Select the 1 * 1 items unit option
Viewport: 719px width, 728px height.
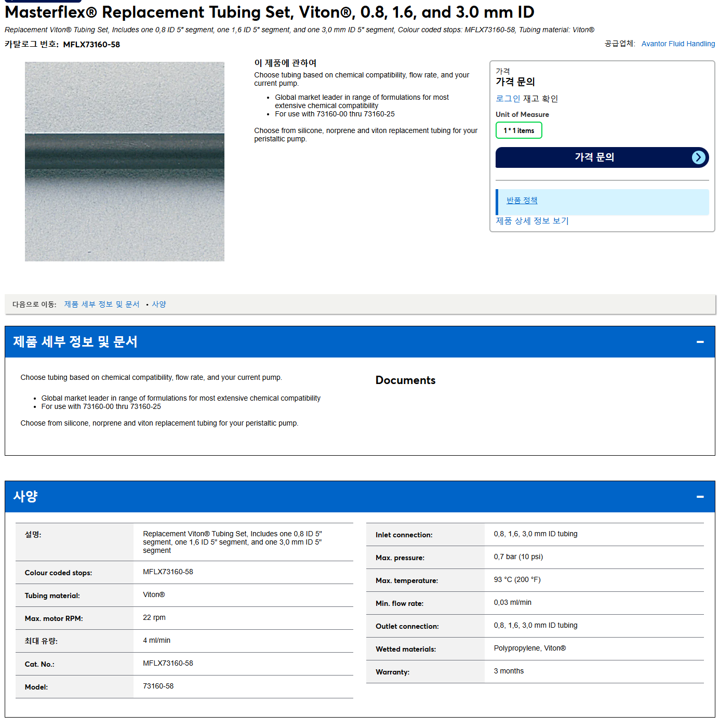(518, 130)
